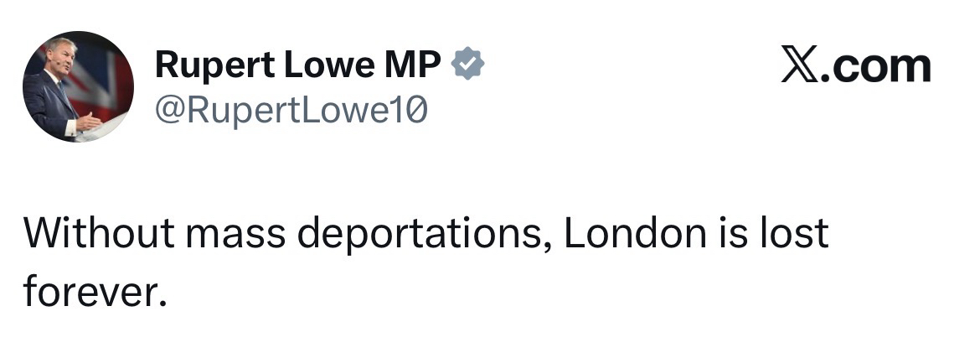Open the round profile avatar photo
Viewport: 980px width, 358px height.
(78, 87)
